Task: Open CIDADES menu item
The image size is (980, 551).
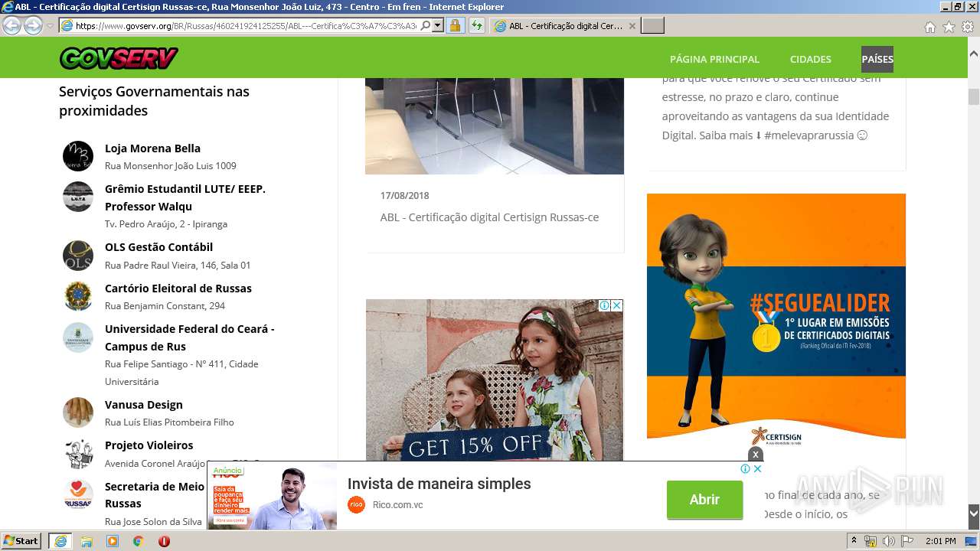Action: [x=810, y=59]
